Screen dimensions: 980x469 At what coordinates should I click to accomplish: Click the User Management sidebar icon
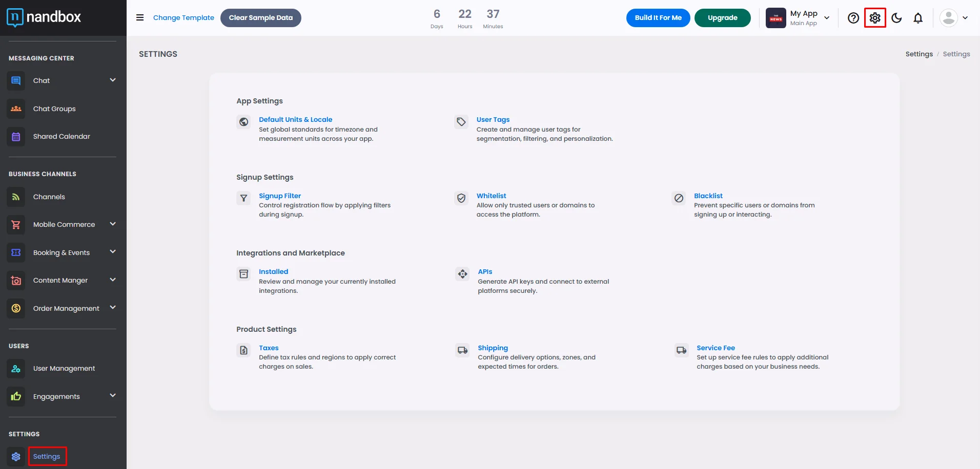(16, 369)
